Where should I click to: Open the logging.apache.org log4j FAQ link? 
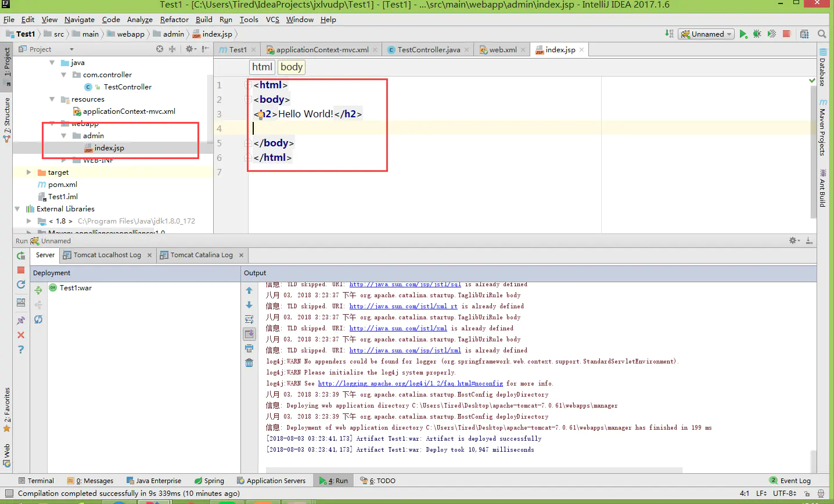coord(410,384)
